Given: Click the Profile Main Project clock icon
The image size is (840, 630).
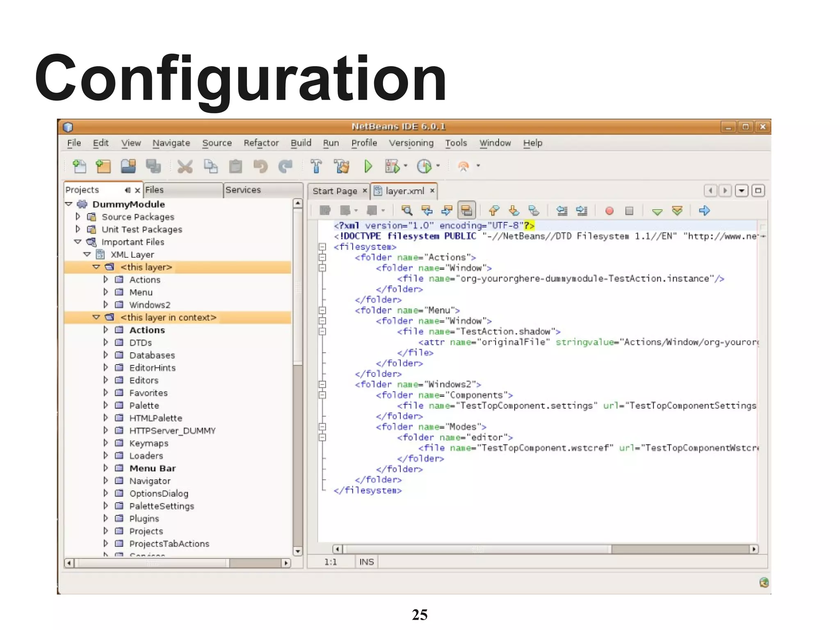Looking at the screenshot, I should [424, 166].
